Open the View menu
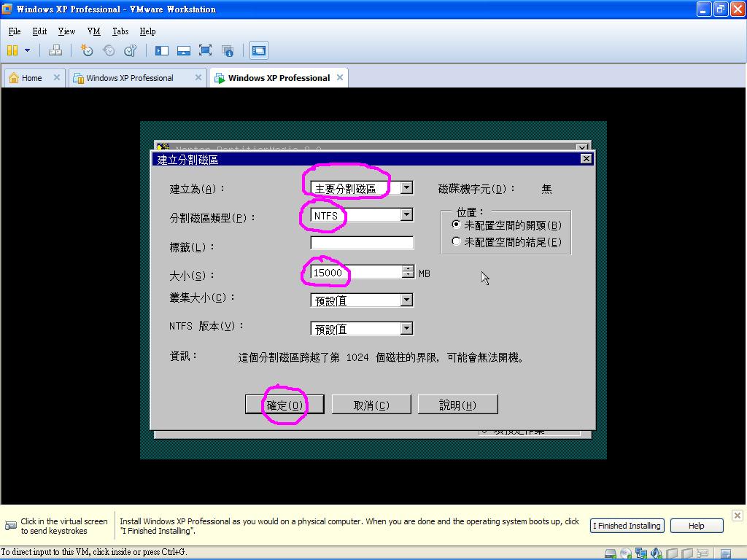The width and height of the screenshot is (747, 560). pos(66,31)
